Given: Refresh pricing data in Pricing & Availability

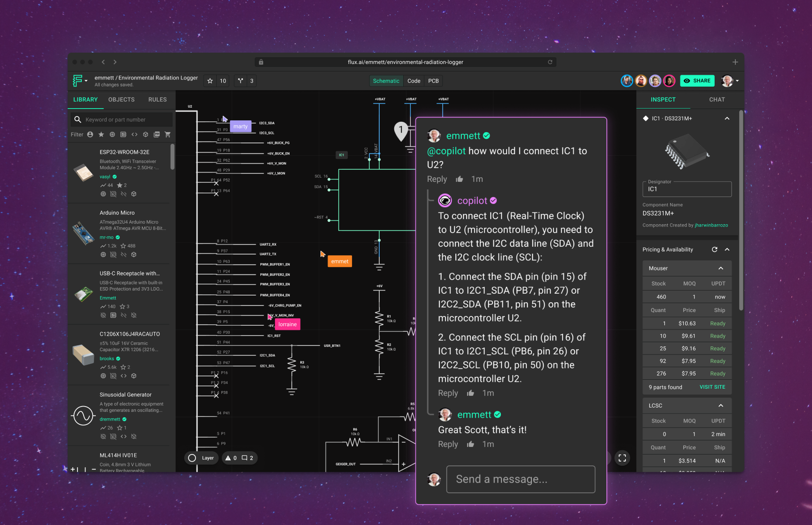Looking at the screenshot, I should pyautogui.click(x=714, y=249).
